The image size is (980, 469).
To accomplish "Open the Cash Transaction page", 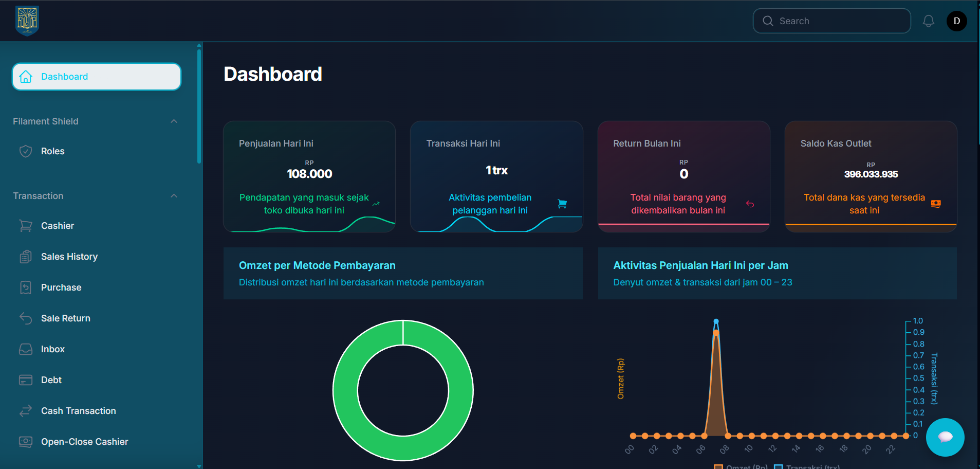I will (x=78, y=411).
